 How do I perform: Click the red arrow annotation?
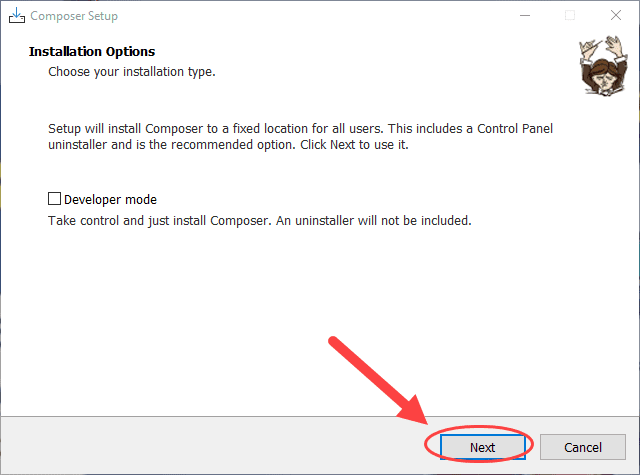click(x=378, y=380)
